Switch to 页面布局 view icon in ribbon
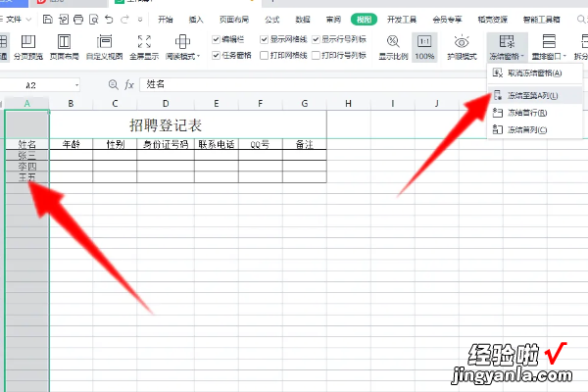Viewport: 588px width, 392px height. (x=64, y=47)
